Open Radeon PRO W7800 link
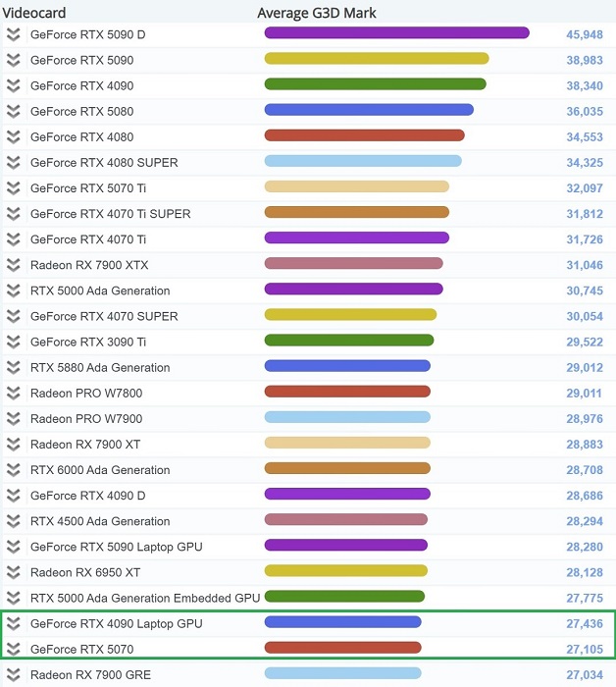The width and height of the screenshot is (616, 687). click(86, 393)
